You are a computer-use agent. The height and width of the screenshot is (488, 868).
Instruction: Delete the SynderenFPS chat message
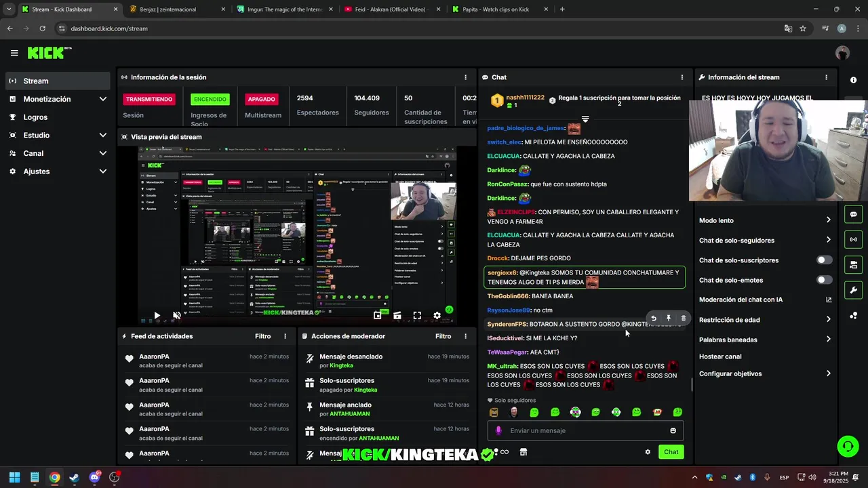tap(683, 319)
